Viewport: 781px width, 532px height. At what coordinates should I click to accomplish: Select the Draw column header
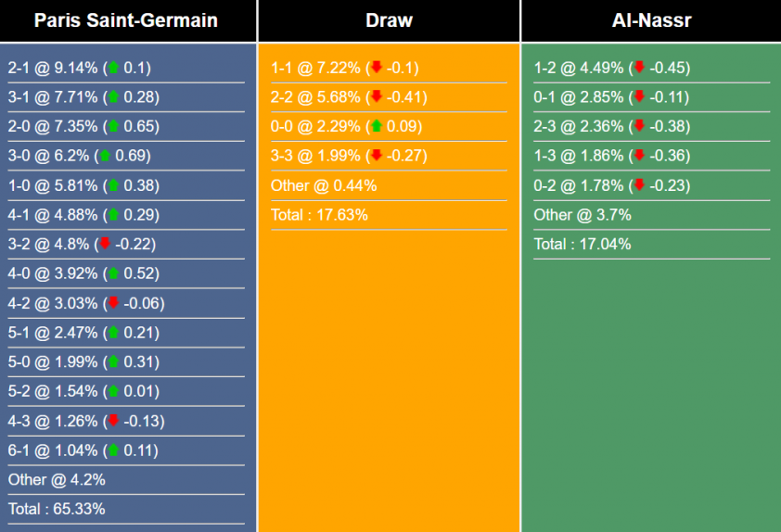point(390,20)
